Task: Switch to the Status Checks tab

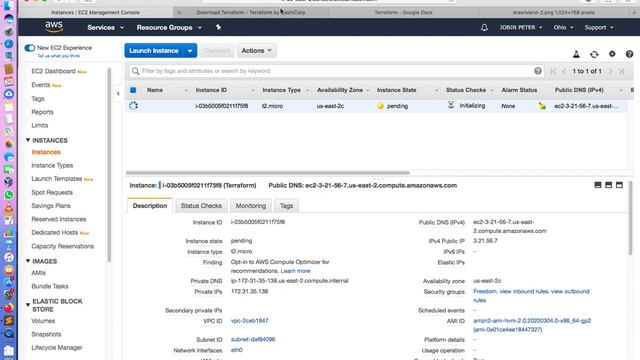Action: tap(201, 205)
